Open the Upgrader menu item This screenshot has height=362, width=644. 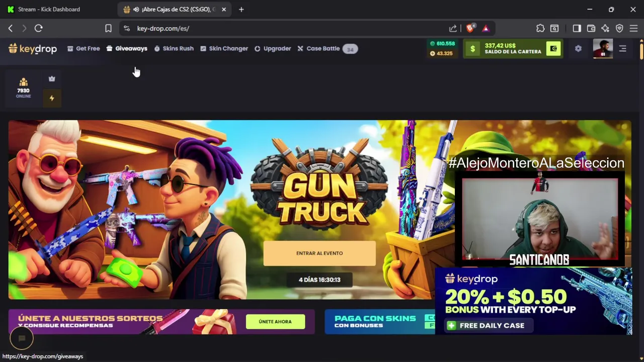click(x=273, y=49)
